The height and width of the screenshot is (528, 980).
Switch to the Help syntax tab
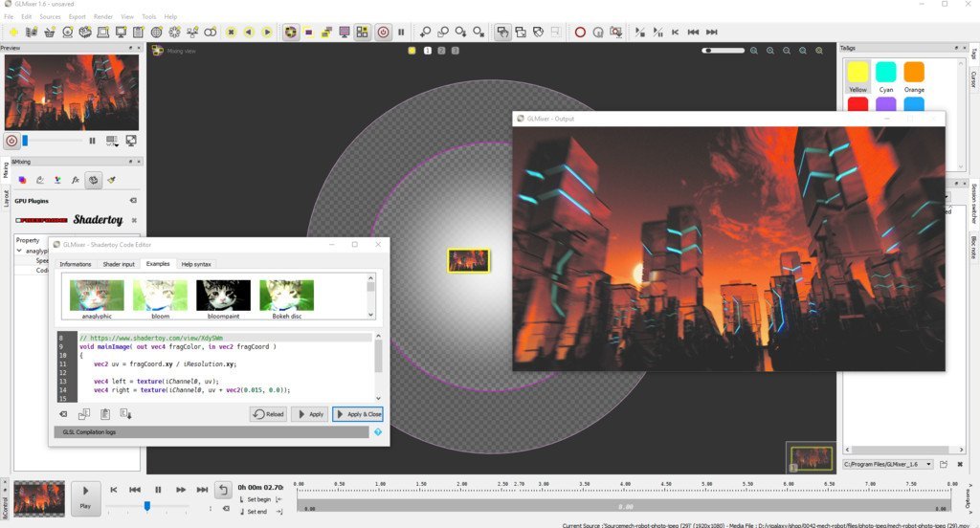(x=196, y=264)
